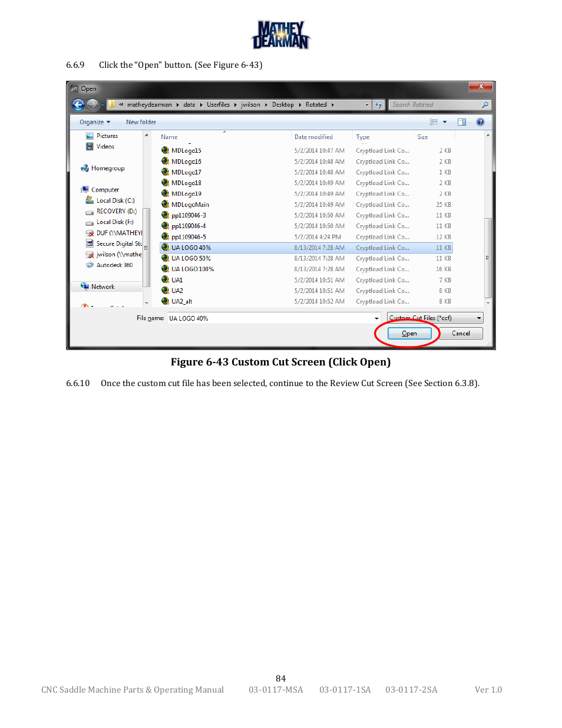Click the Autodesk 360 icon
Image resolution: width=562 pixels, height=728 pixels.
[x=90, y=265]
